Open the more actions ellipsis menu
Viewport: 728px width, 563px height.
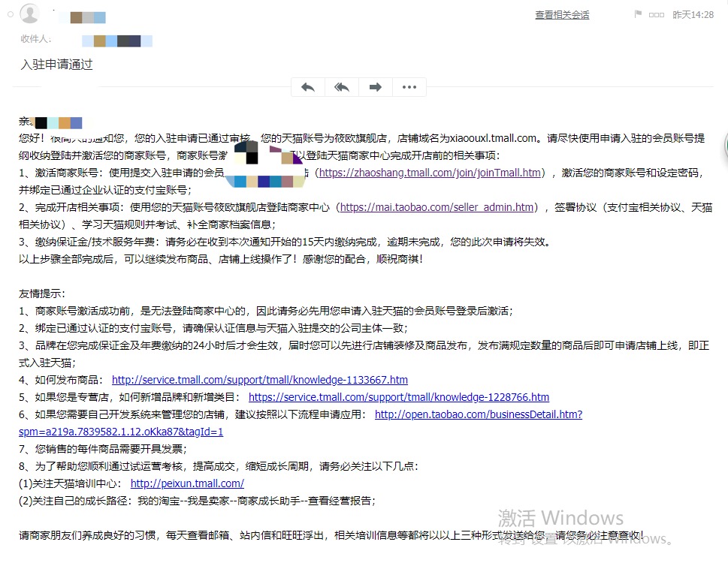[409, 87]
